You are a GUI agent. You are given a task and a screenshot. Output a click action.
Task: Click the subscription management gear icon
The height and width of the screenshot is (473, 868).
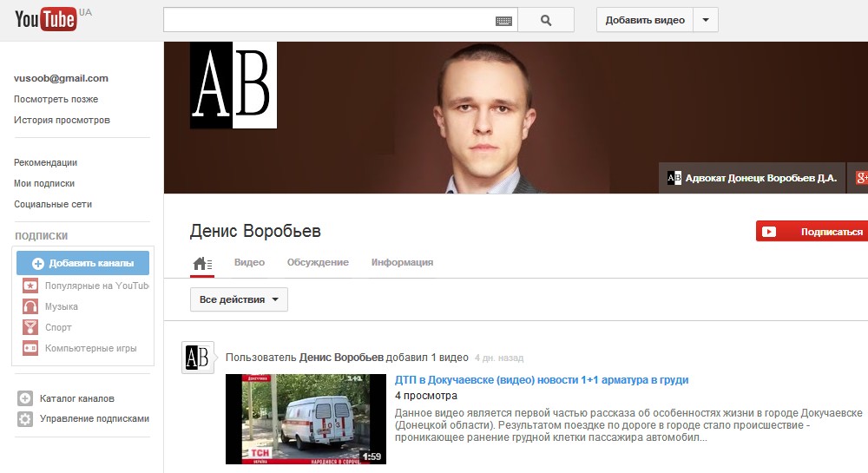[x=25, y=419]
